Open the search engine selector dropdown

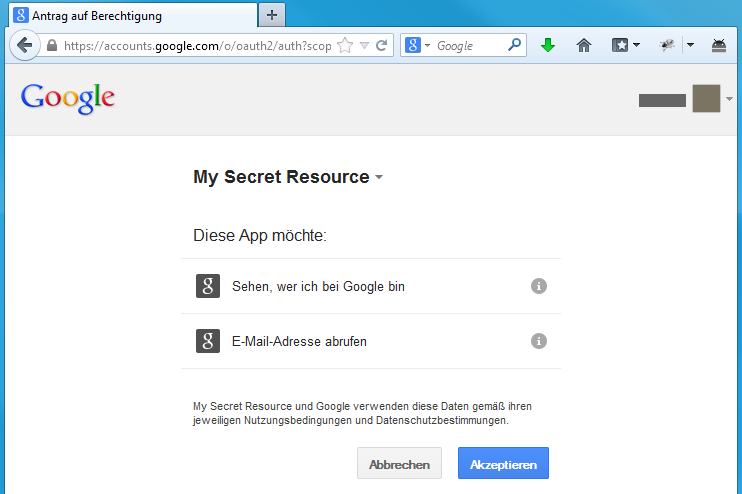[x=418, y=45]
